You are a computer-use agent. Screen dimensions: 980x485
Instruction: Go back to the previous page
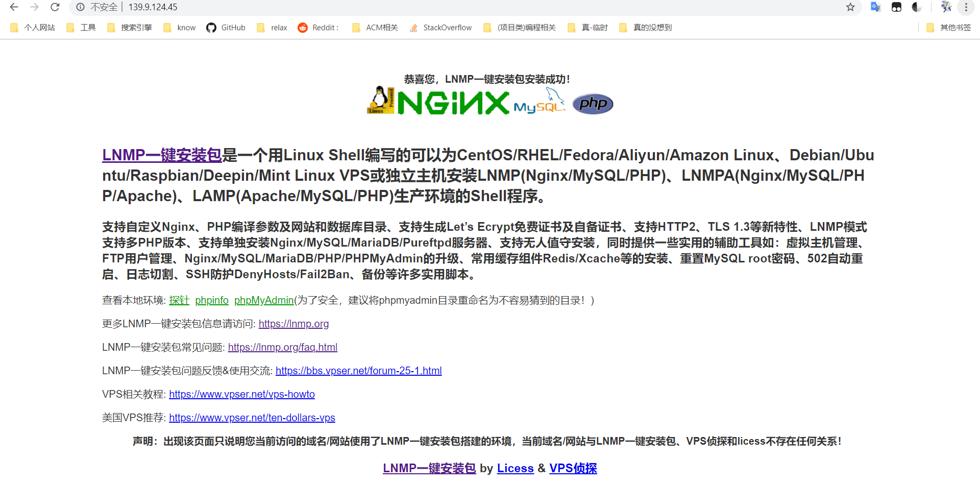click(14, 7)
